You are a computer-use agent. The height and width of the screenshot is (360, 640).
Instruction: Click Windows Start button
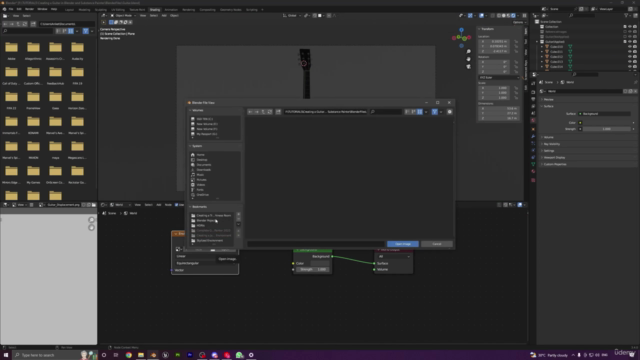pyautogui.click(x=6, y=355)
